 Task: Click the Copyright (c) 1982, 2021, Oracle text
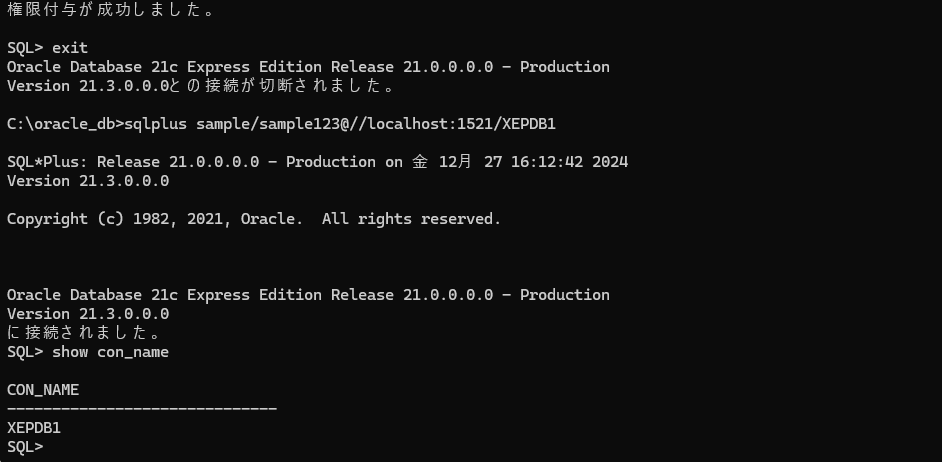(155, 219)
